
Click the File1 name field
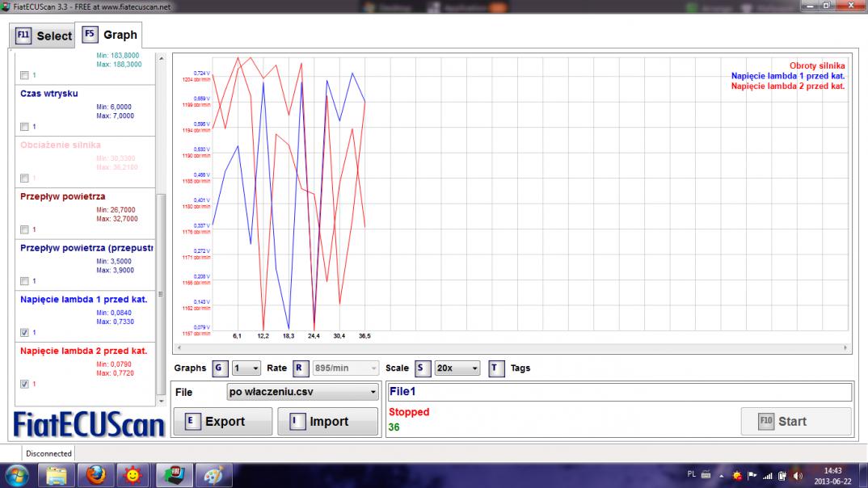[619, 392]
